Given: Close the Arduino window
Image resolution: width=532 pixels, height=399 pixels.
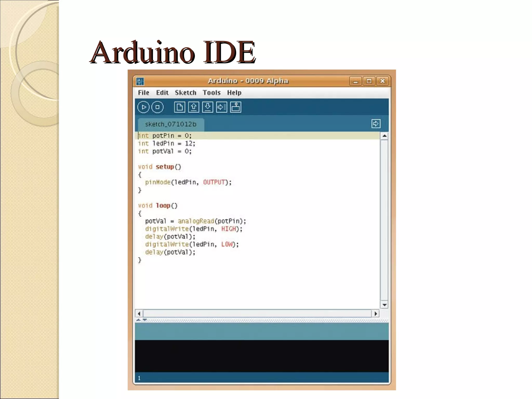Looking at the screenshot, I should 382,81.
